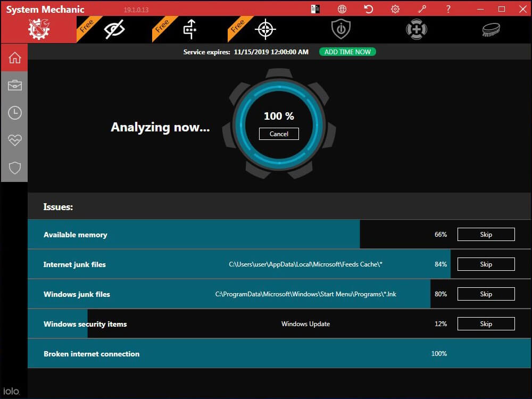Open the DriveScrubber brush icon
Screen dimensions: 532x399
click(x=491, y=29)
